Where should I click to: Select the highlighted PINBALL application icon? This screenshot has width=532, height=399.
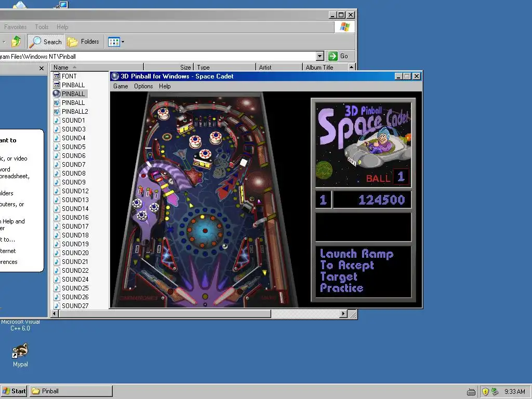coord(57,94)
